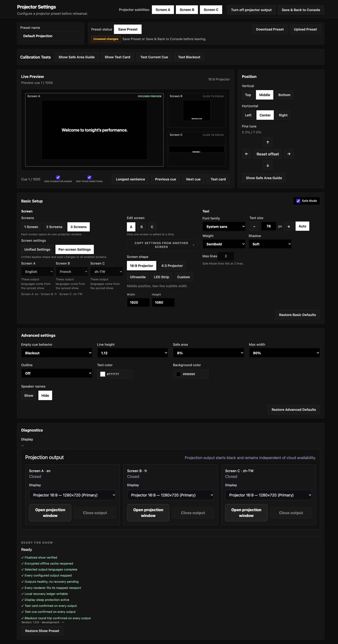This screenshot has width=338, height=644.
Task: Switch to 1 Screen layout
Action: click(x=31, y=227)
